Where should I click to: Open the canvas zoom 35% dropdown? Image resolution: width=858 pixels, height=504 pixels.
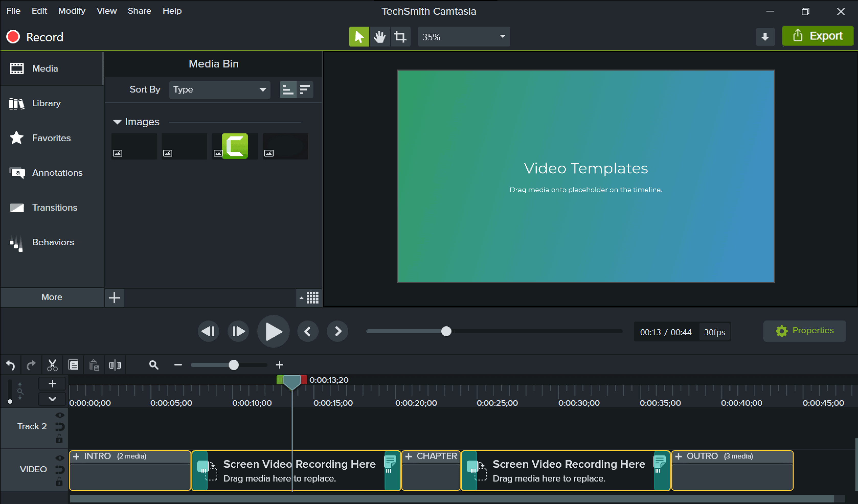pos(464,36)
